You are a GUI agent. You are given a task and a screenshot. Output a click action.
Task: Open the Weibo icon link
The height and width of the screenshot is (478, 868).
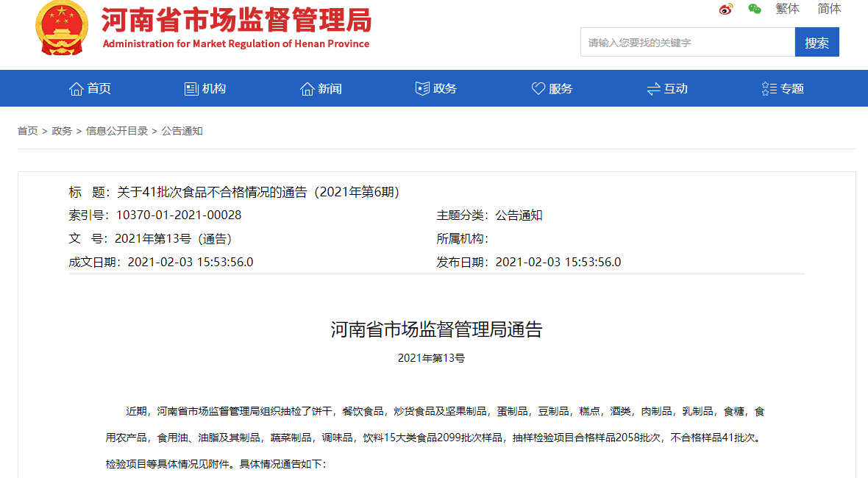(726, 9)
